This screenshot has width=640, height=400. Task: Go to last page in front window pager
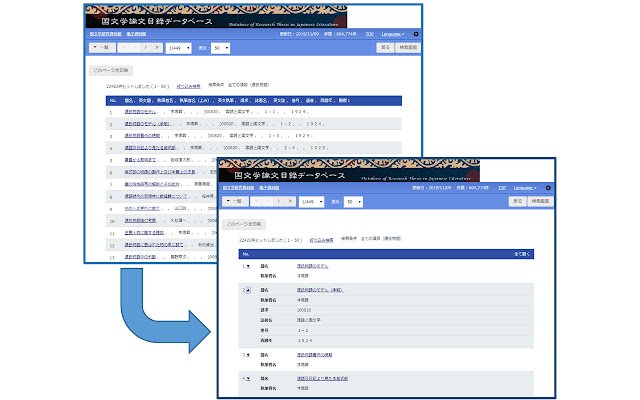290,201
